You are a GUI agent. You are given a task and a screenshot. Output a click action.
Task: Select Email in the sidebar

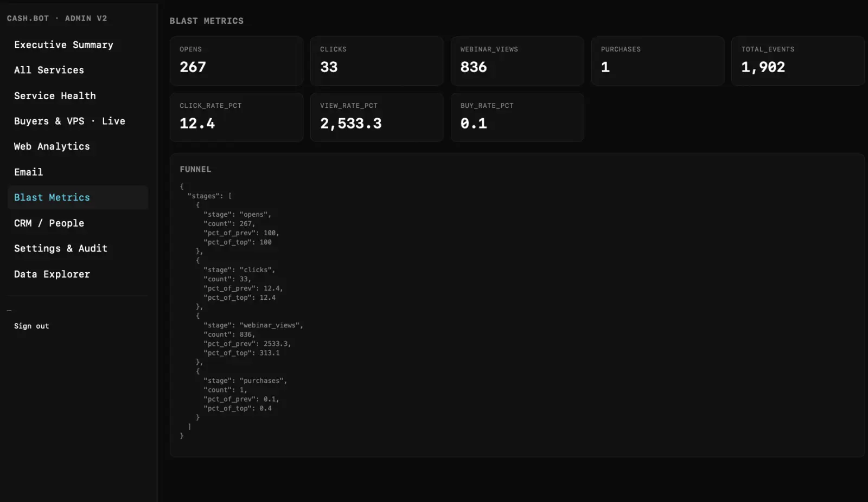(28, 172)
